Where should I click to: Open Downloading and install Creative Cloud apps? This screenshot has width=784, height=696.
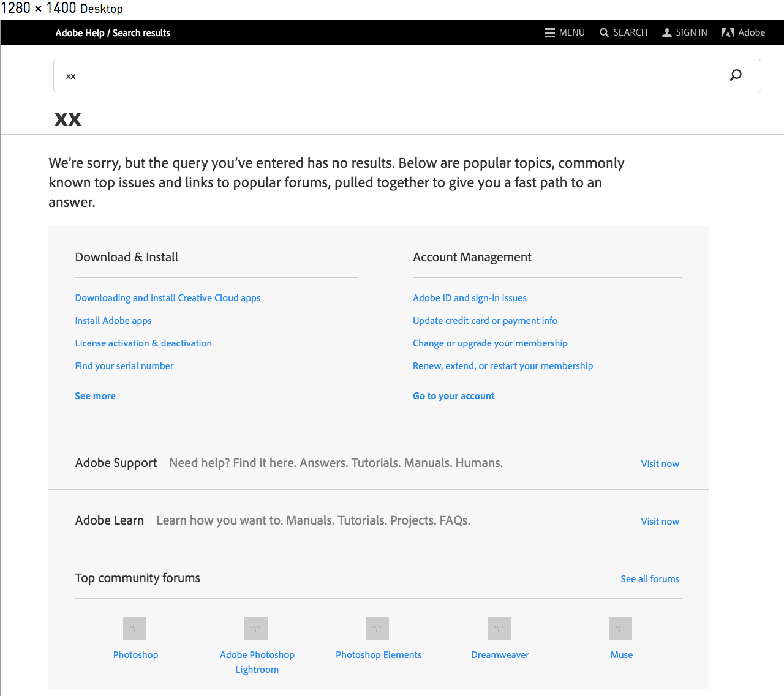tap(168, 298)
